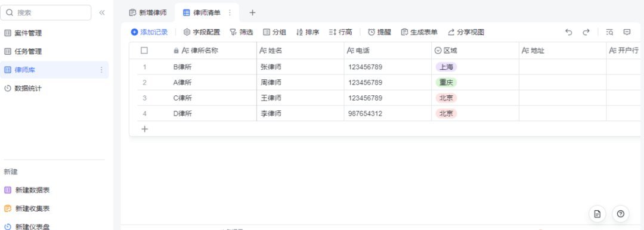The height and width of the screenshot is (230, 644).
Task: Click 新建数据表 to create a data table
Action: pos(27,190)
